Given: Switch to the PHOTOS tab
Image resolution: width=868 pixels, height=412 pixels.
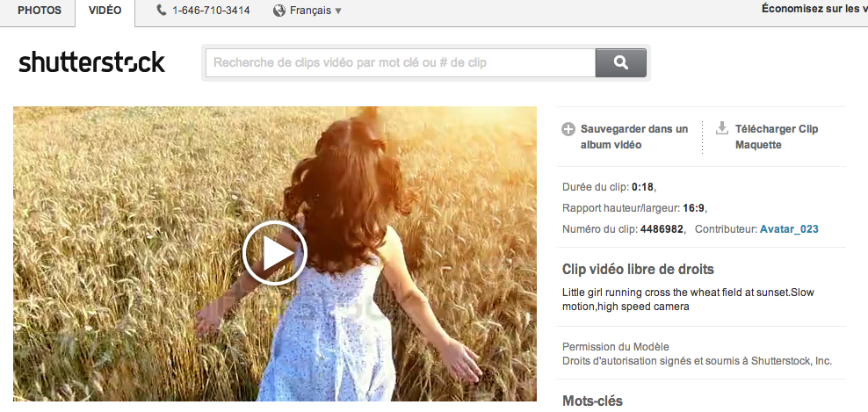Looking at the screenshot, I should tap(39, 11).
